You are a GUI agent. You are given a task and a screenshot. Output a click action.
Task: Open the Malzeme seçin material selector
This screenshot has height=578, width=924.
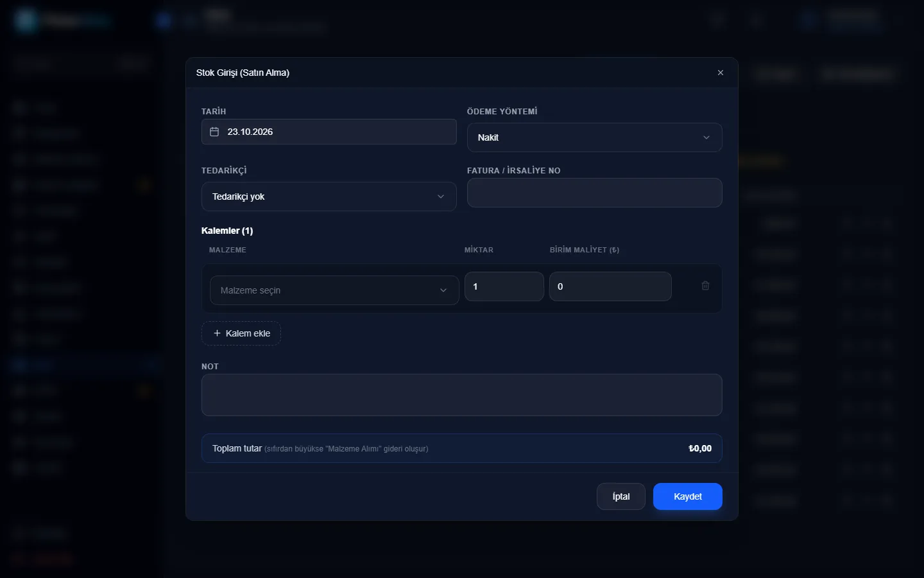click(x=334, y=290)
